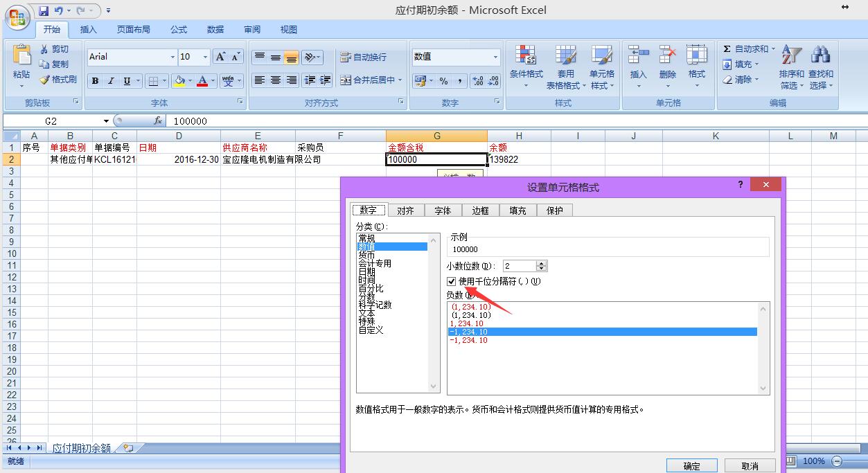
Task: Open the font size dropdown
Action: pos(205,57)
